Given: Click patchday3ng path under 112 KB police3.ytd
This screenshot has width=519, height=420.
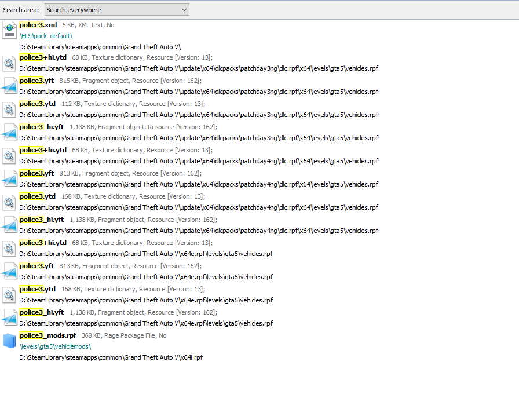Looking at the screenshot, I should pyautogui.click(x=199, y=115).
